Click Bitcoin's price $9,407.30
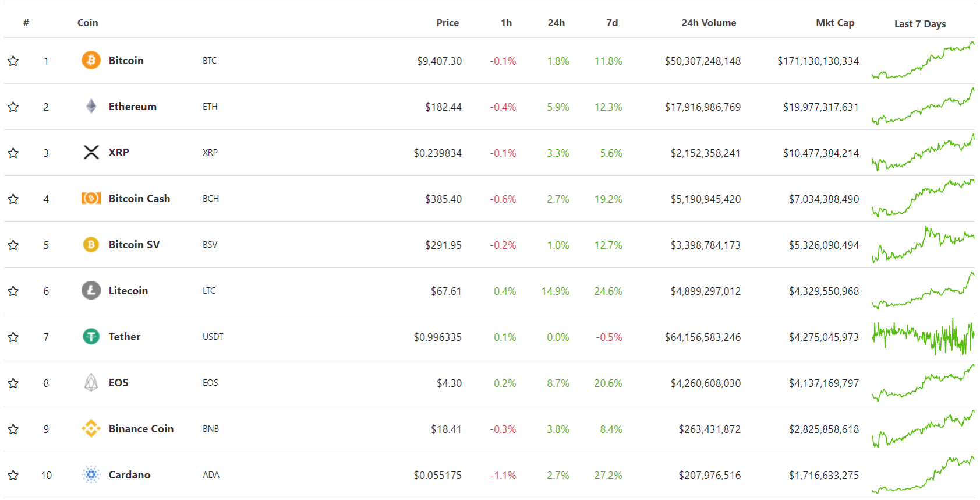 (440, 61)
